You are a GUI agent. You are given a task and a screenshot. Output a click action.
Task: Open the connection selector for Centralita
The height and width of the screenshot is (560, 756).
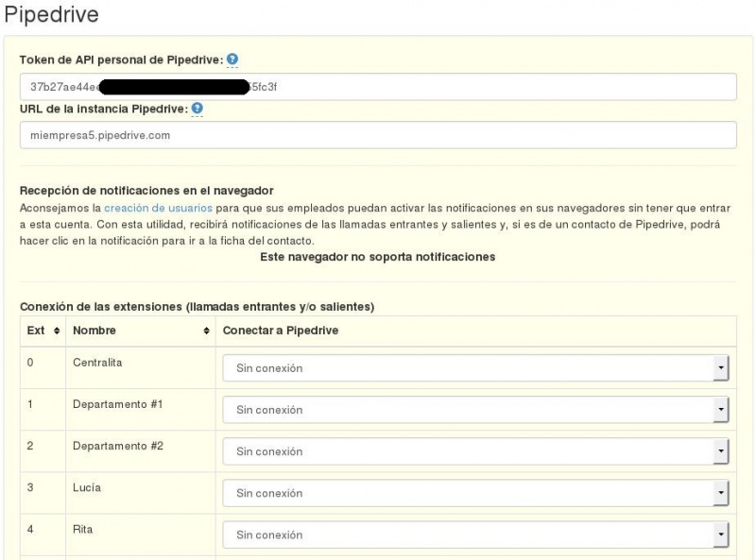[472, 367]
